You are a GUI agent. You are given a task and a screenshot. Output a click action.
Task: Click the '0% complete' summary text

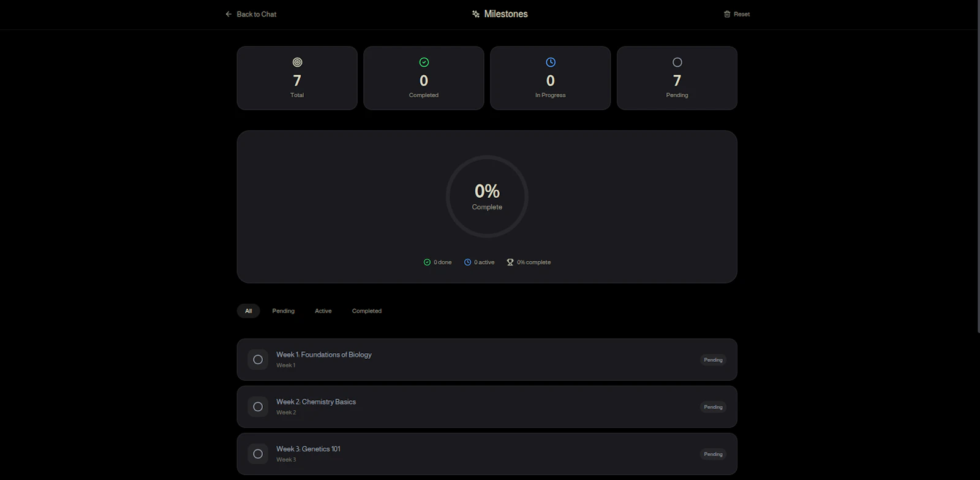(x=534, y=262)
